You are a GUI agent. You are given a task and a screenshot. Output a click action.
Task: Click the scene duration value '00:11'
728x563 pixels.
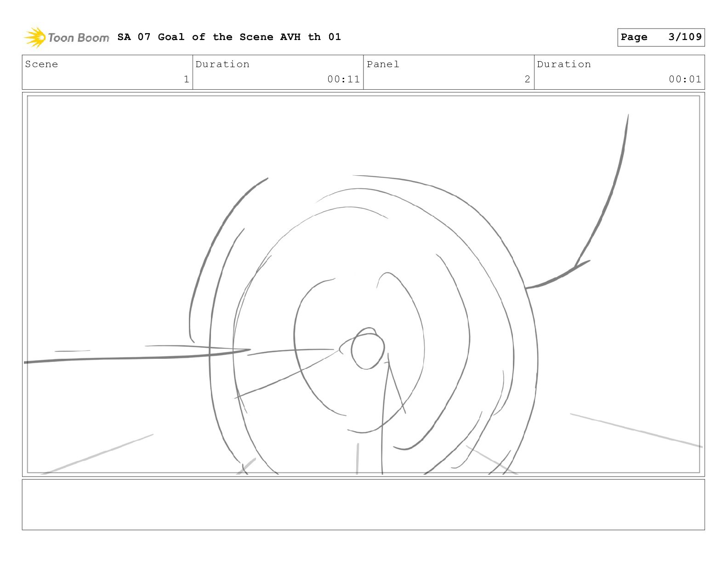point(343,79)
